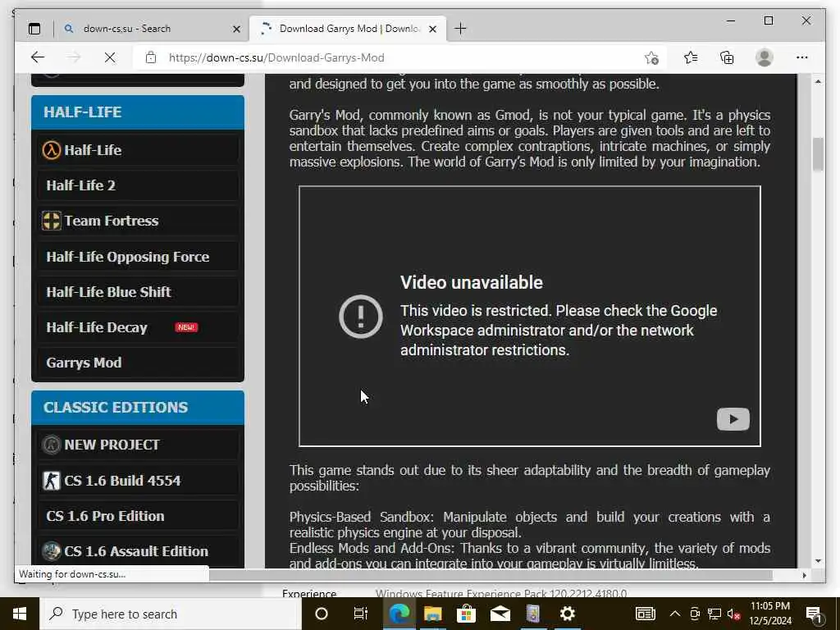This screenshot has height=630, width=840.
Task: Open the Mail taskbar icon
Action: (x=500, y=614)
